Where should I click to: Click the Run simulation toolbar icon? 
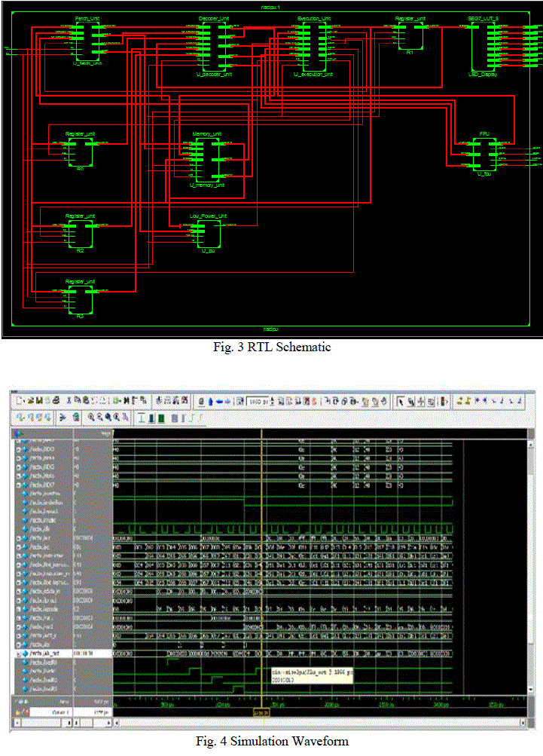[x=281, y=401]
